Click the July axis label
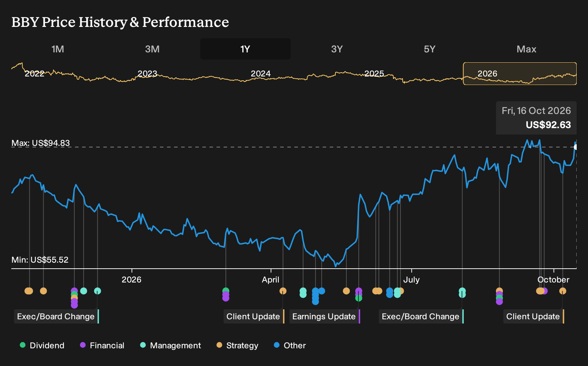Screen dimensions: 588x366 point(411,280)
